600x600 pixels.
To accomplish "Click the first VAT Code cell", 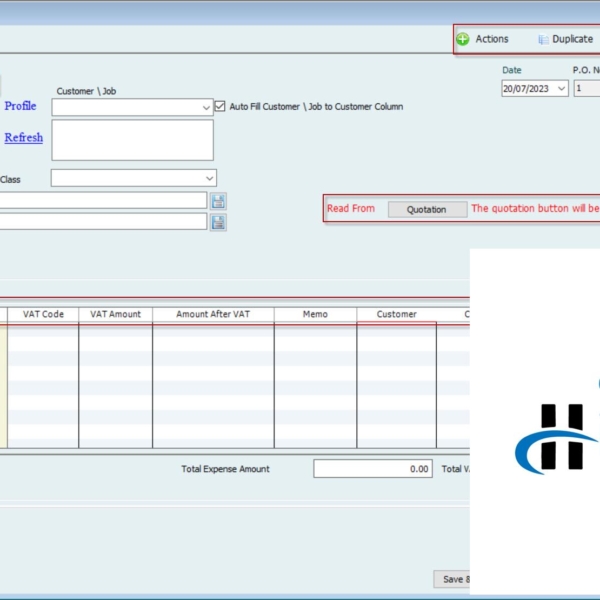I will [43, 331].
